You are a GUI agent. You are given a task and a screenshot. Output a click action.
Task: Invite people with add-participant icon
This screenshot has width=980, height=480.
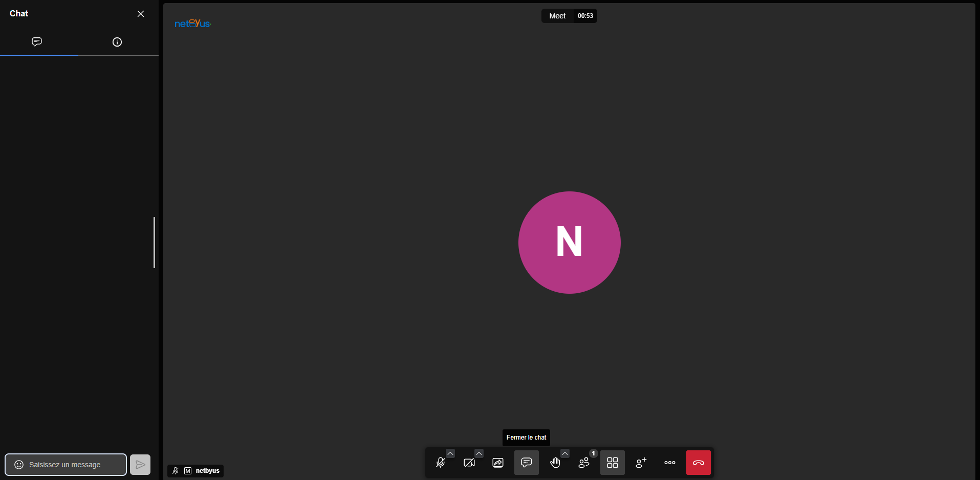tap(641, 463)
